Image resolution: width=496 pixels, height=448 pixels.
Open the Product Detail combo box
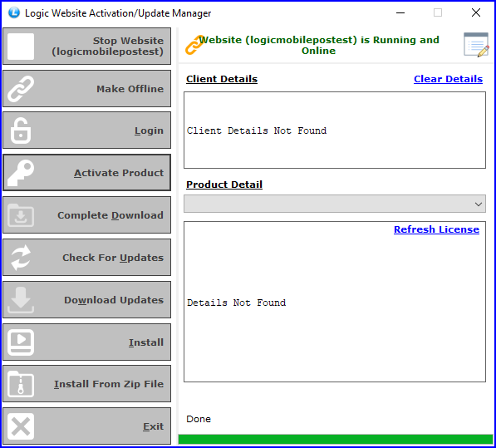click(x=335, y=204)
